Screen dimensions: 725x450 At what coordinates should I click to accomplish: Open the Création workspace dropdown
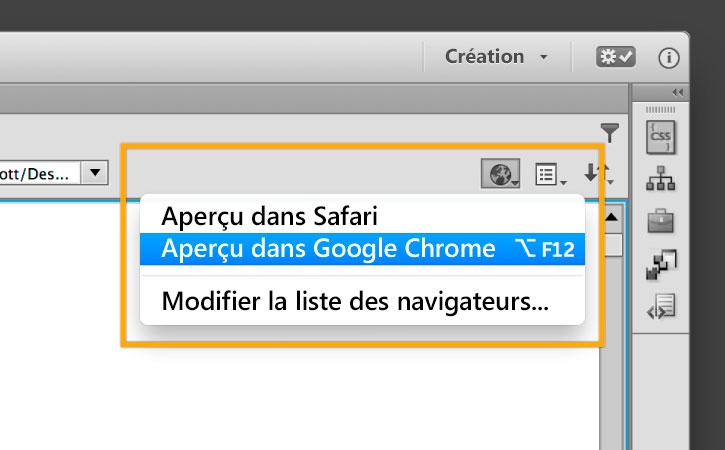pos(497,57)
